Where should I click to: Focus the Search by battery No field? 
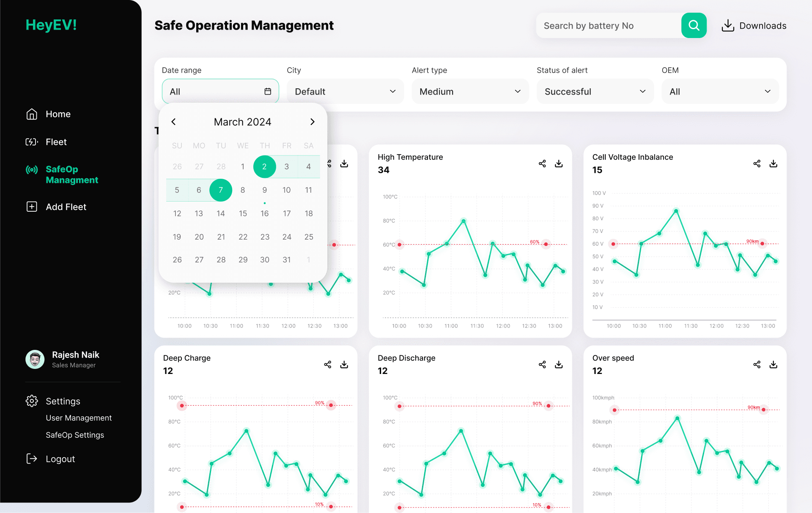coord(608,25)
